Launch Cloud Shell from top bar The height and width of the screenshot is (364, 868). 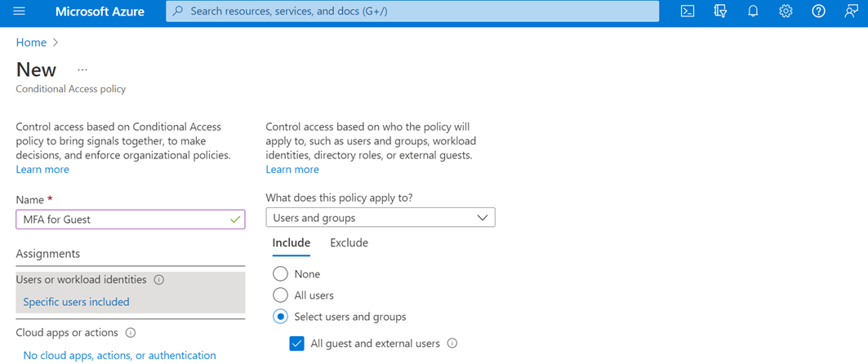688,11
